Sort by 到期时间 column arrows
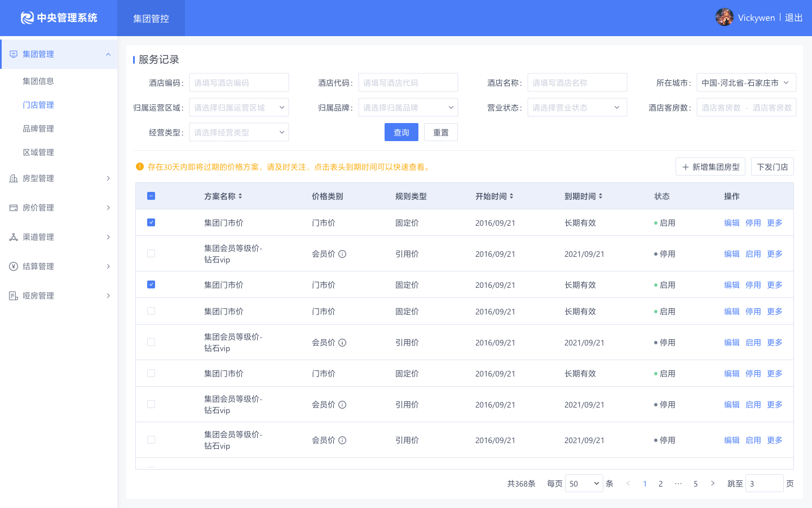This screenshot has height=508, width=812. coord(601,196)
